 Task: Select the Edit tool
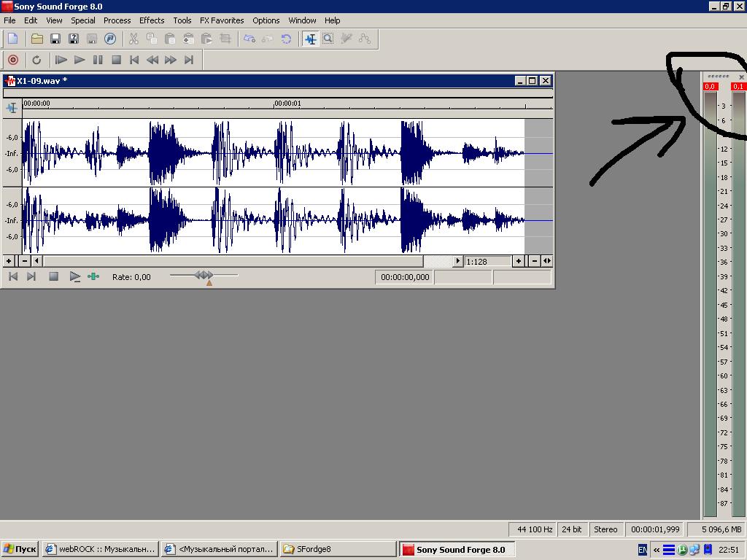click(x=310, y=39)
